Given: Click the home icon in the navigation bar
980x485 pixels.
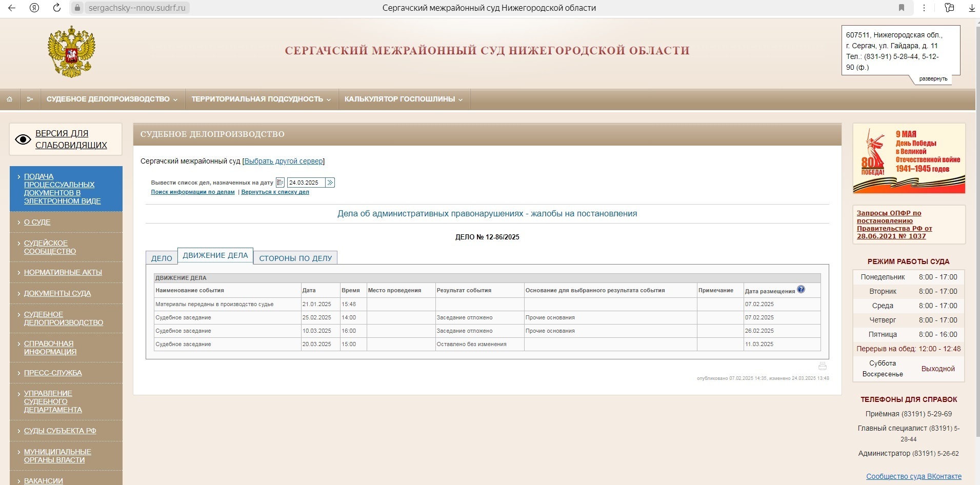Looking at the screenshot, I should (x=9, y=99).
